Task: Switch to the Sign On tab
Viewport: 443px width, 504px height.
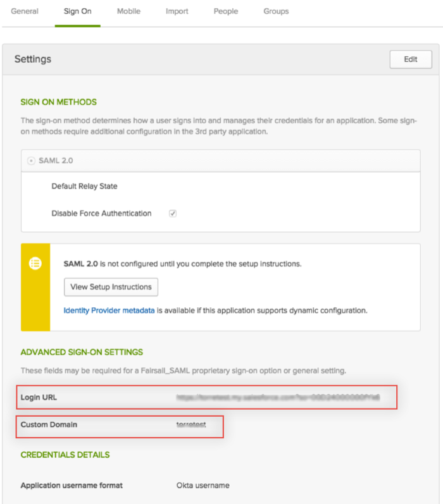Action: (x=77, y=11)
